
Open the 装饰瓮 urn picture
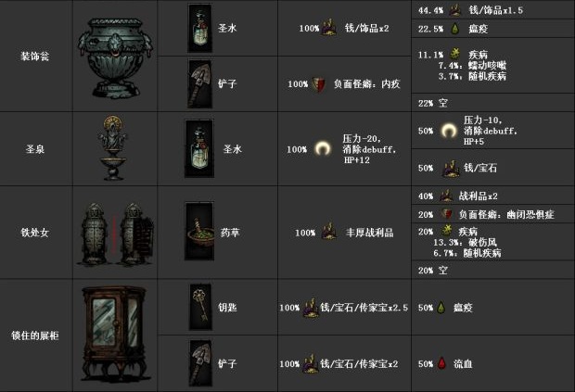pos(114,56)
